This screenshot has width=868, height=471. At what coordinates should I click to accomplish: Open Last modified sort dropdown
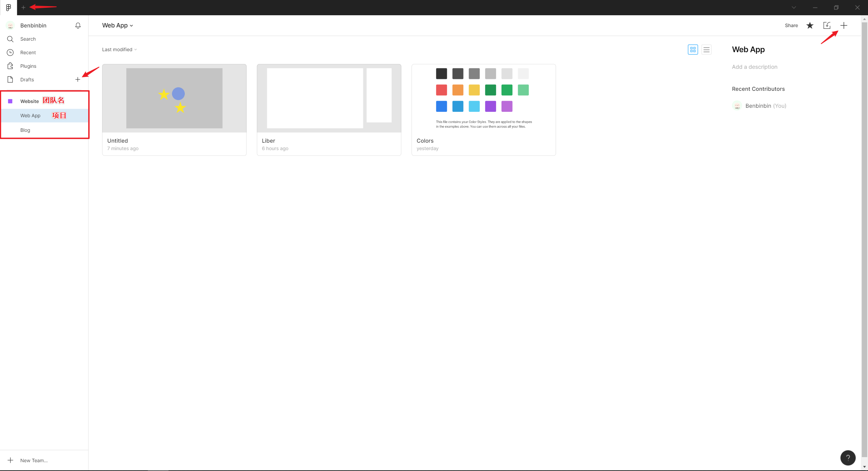[119, 49]
